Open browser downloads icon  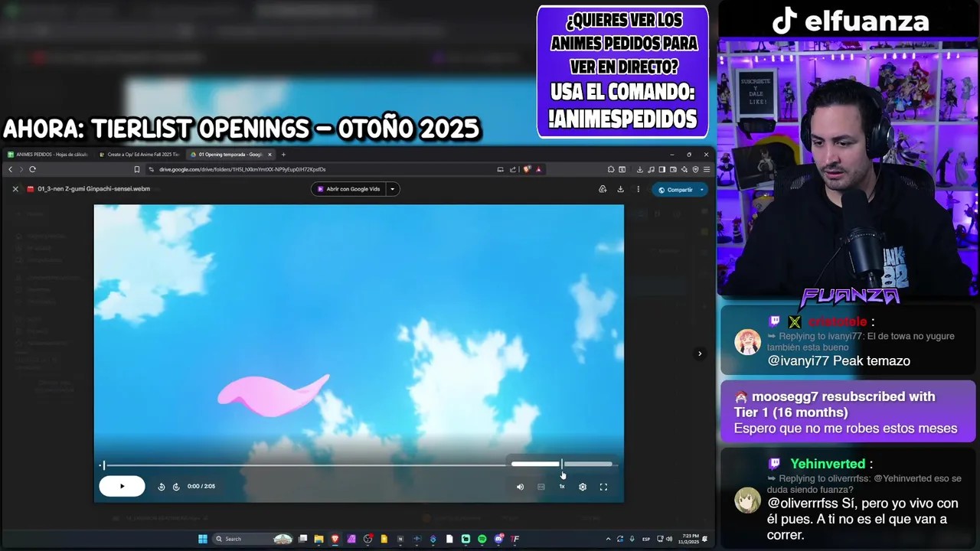coord(640,169)
